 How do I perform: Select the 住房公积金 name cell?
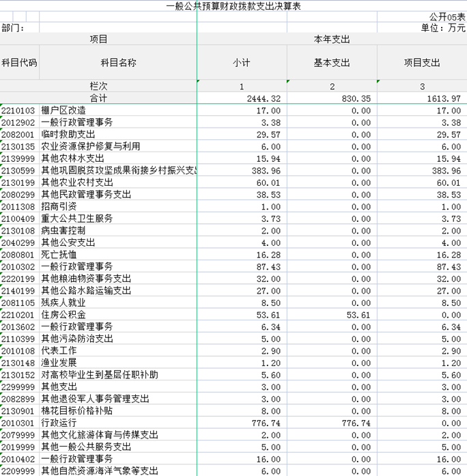click(63, 315)
